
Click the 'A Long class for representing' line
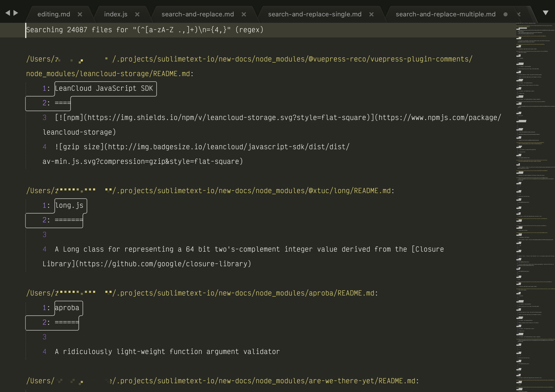click(249, 249)
